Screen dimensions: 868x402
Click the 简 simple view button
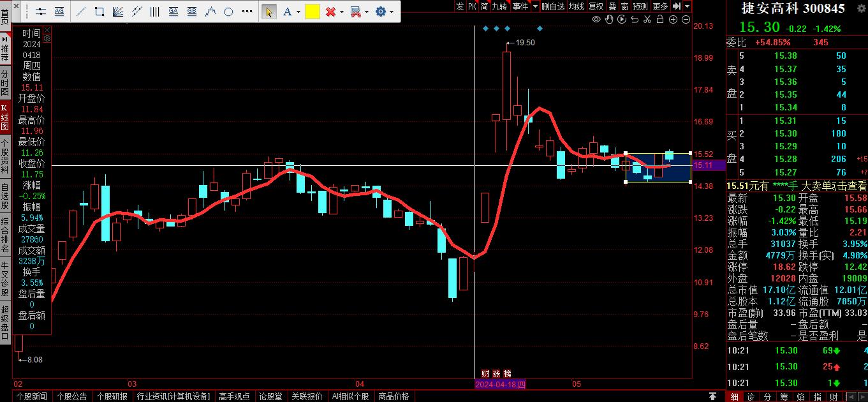[485, 6]
